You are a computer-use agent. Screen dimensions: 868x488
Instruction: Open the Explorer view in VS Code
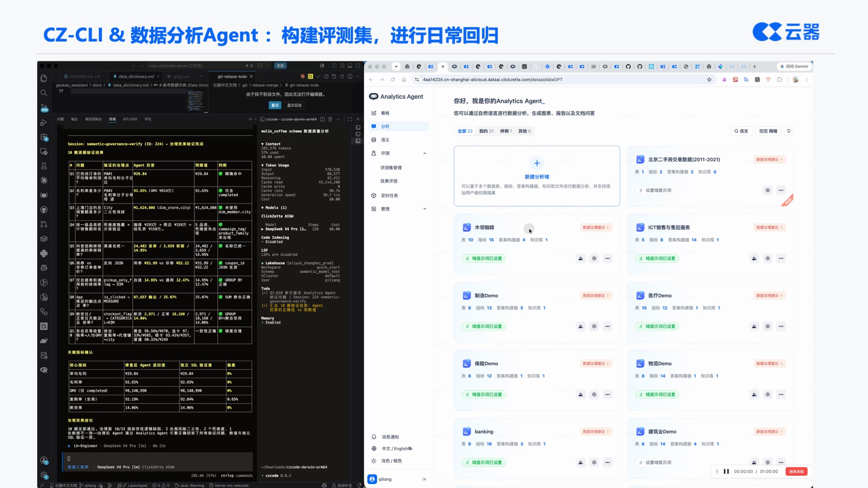(44, 78)
